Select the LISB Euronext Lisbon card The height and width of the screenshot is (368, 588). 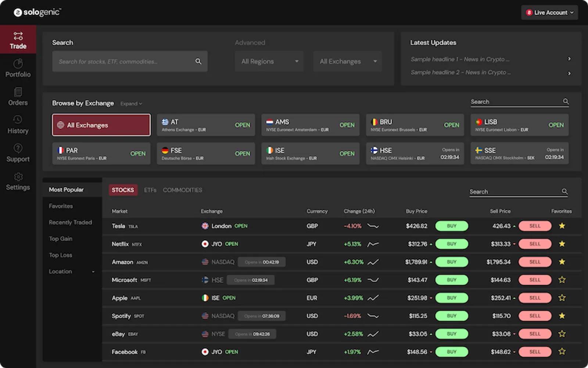520,125
